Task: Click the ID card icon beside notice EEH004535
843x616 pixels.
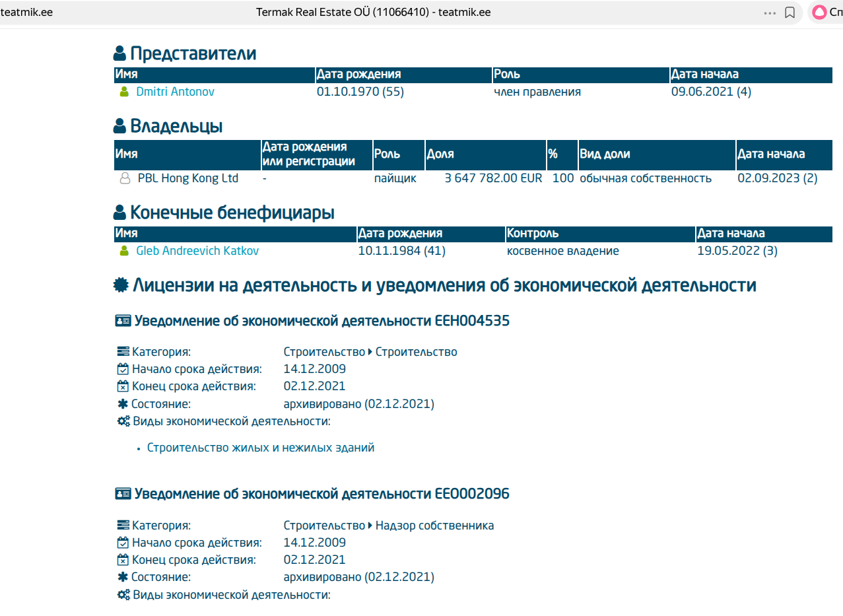Action: coord(123,322)
